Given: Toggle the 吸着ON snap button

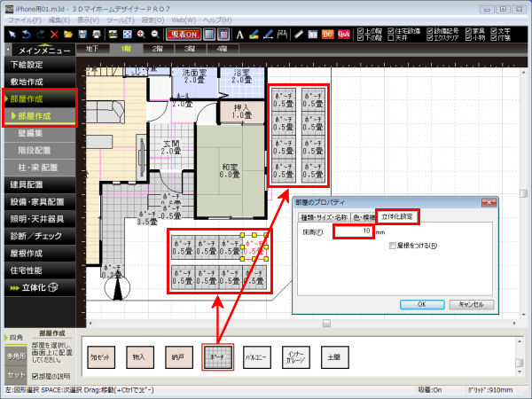Looking at the screenshot, I should (183, 34).
